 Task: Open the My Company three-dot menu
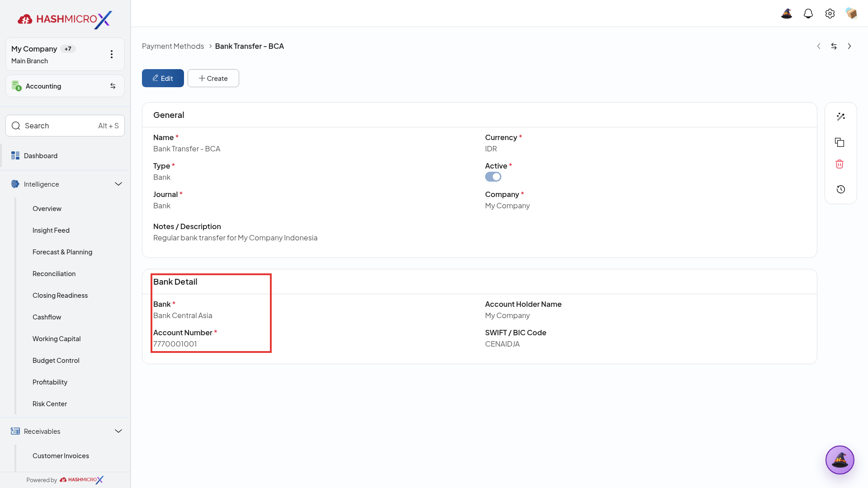(112, 54)
